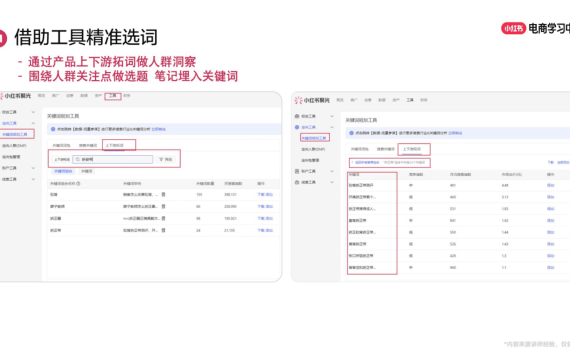Follow blue link in right screenshot banner

(455, 133)
